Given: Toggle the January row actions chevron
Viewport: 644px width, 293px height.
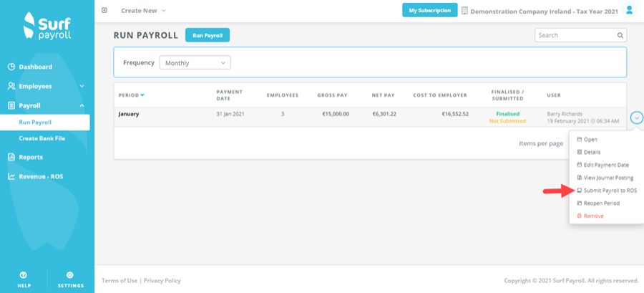Looking at the screenshot, I should click(x=637, y=118).
